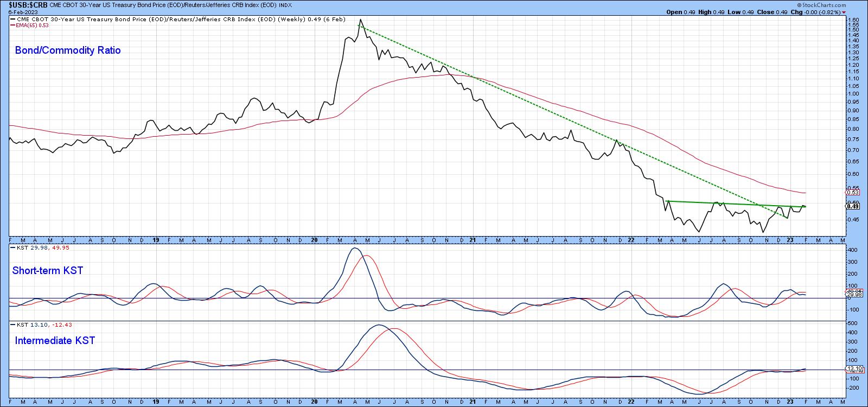Click the 0.49 last price tag

pos(852,206)
